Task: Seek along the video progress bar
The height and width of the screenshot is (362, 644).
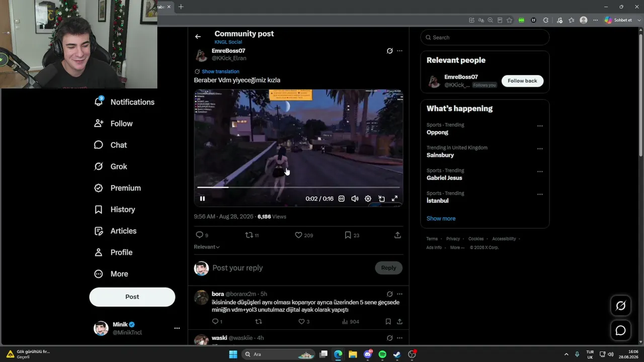Action: tap(298, 188)
